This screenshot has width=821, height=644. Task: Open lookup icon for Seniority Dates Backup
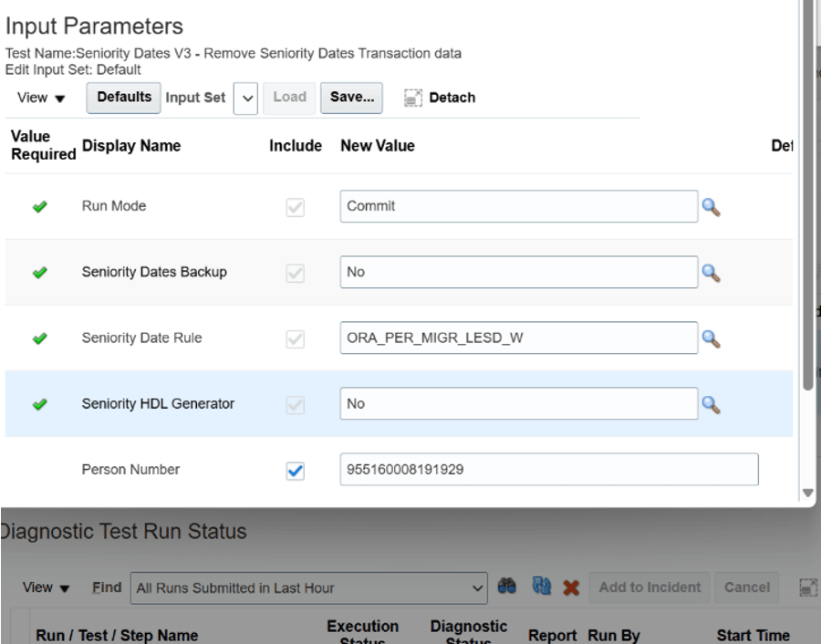[711, 273]
